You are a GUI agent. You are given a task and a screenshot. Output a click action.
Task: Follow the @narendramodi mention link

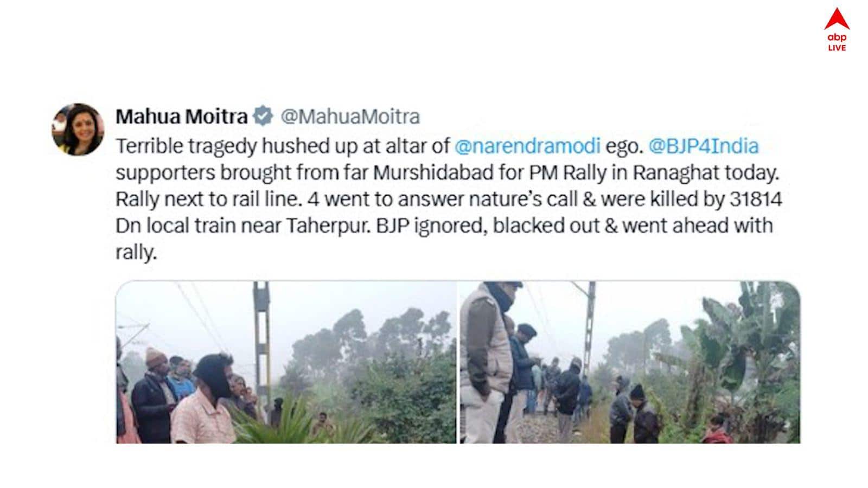pyautogui.click(x=527, y=146)
